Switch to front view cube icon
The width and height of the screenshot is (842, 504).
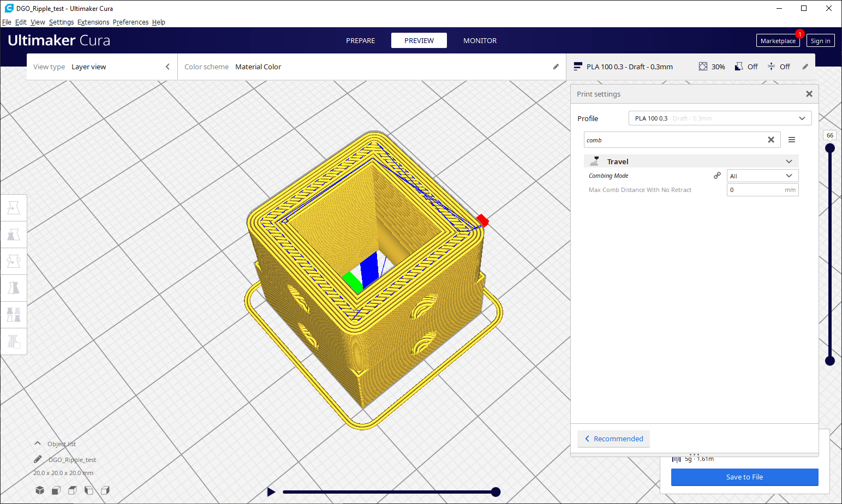(56, 490)
